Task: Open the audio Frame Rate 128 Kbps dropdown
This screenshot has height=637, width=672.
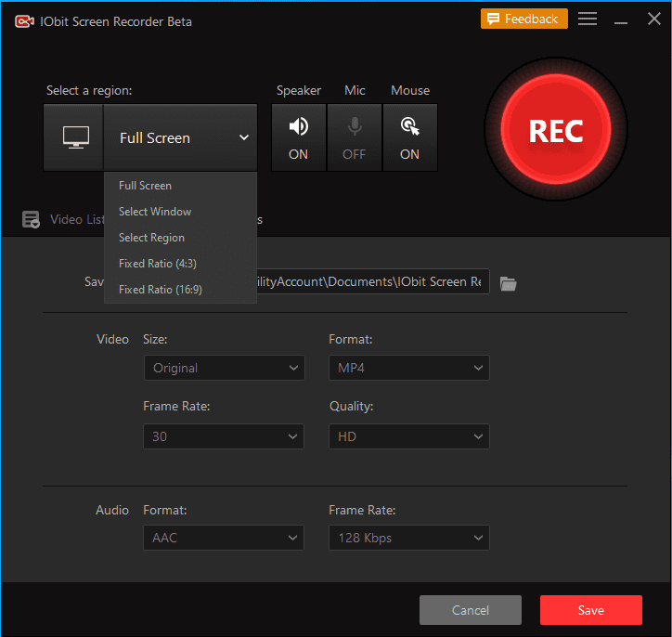Action: [409, 537]
